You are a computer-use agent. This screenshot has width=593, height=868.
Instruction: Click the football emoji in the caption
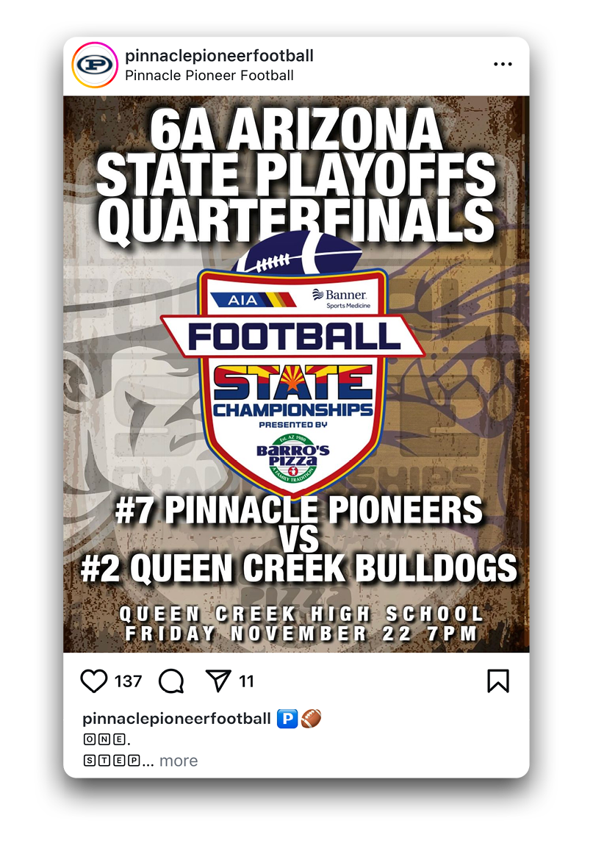click(311, 719)
